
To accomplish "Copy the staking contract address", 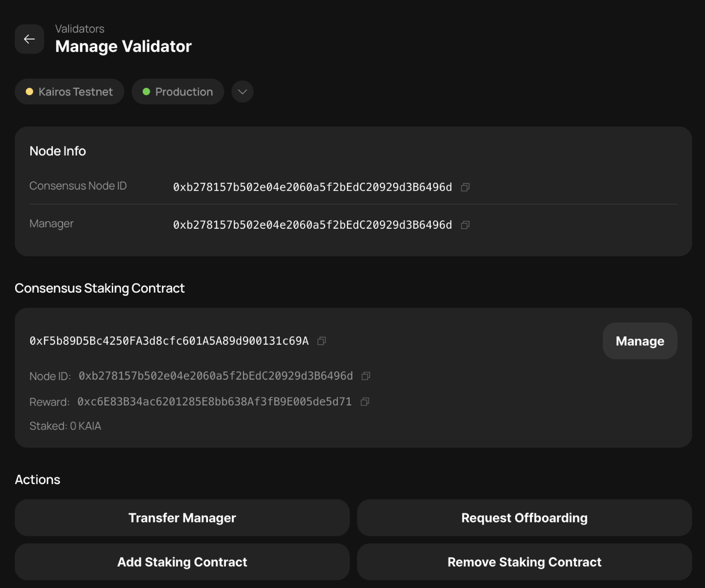I will click(321, 341).
